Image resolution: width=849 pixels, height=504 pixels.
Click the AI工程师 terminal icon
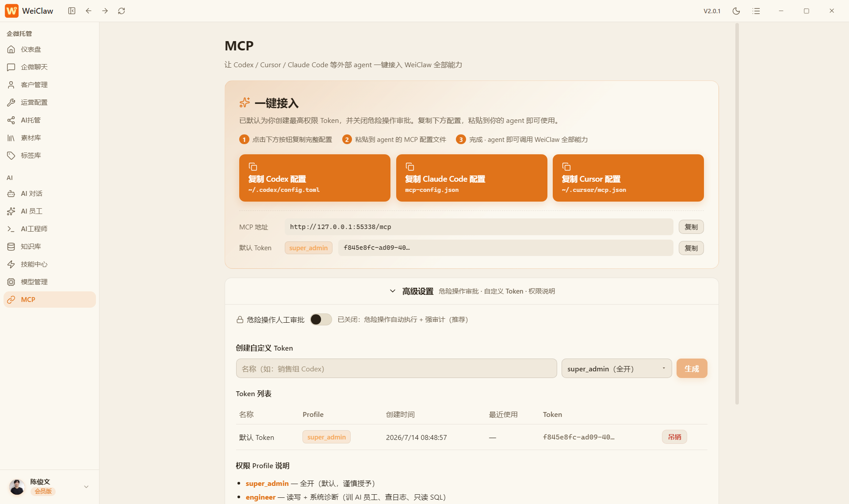(11, 229)
